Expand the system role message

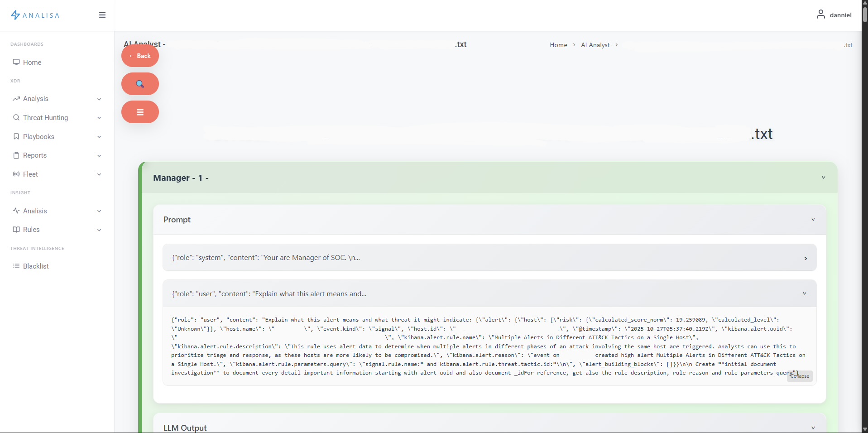(x=806, y=258)
